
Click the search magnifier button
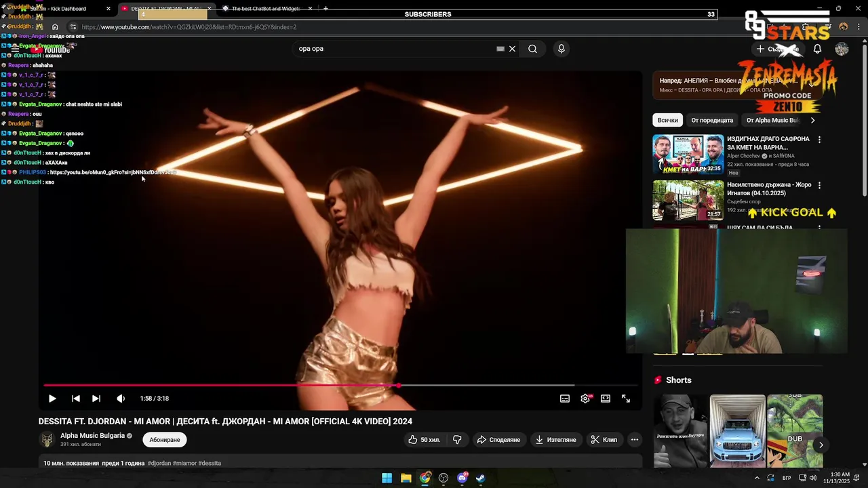tap(533, 49)
